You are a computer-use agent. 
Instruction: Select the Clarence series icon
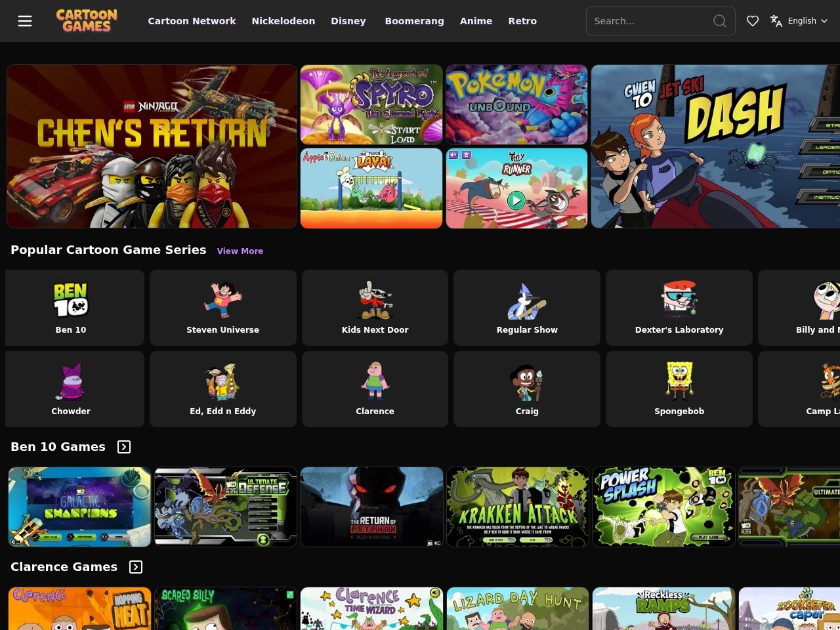375,381
